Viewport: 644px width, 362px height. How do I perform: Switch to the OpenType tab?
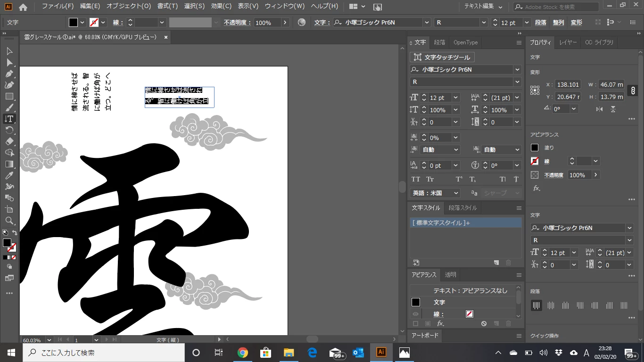coord(465,42)
